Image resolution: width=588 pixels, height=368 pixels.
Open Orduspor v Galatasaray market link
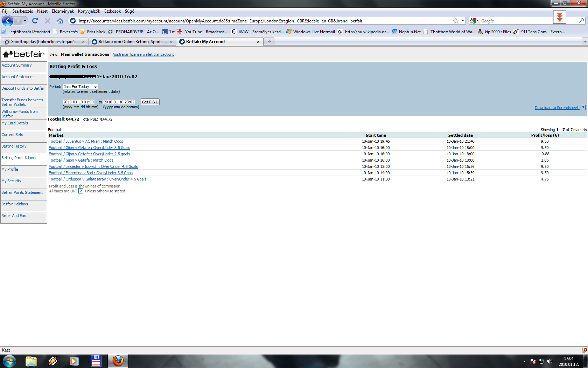(97, 179)
